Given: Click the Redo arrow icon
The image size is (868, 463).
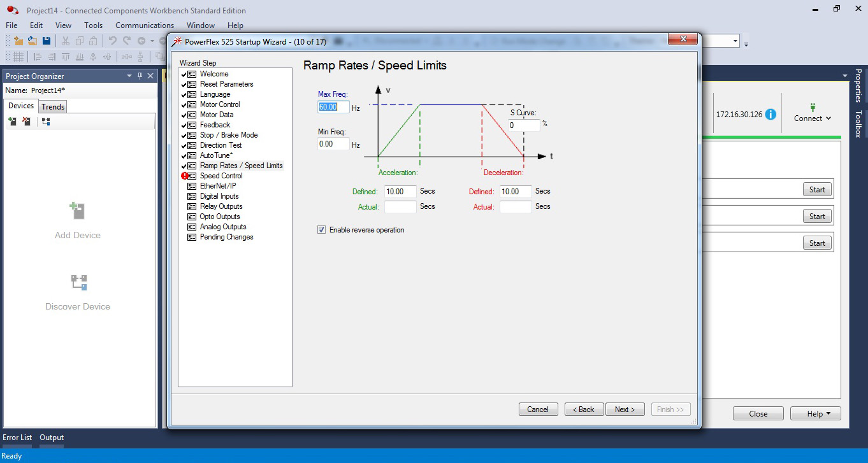Looking at the screenshot, I should tap(126, 41).
